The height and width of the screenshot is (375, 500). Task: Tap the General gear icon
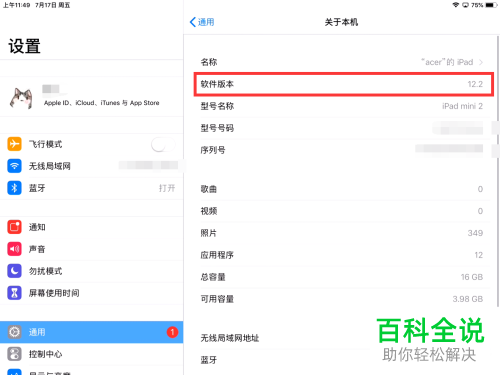(x=14, y=332)
